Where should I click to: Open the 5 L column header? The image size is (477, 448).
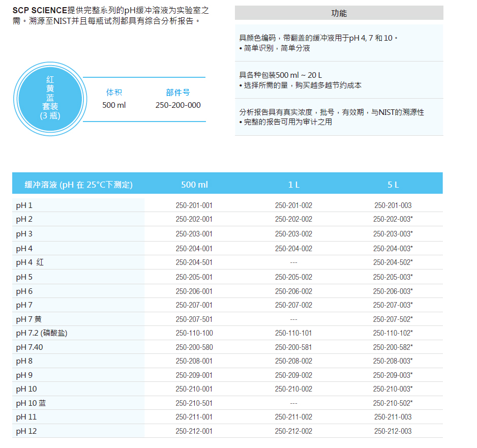tap(393, 184)
